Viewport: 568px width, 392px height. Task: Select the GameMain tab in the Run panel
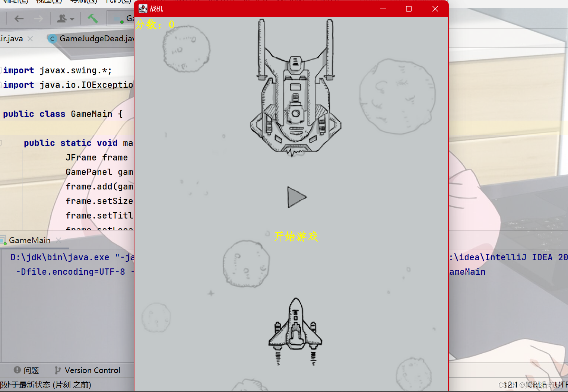[x=29, y=240]
